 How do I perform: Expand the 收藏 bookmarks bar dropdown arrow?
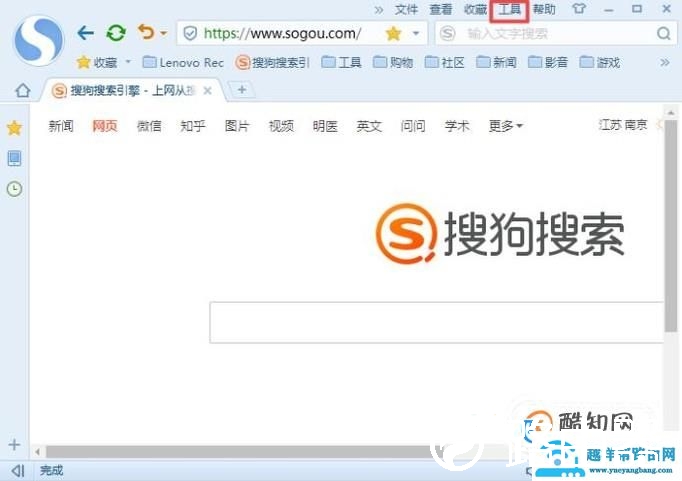coord(128,62)
